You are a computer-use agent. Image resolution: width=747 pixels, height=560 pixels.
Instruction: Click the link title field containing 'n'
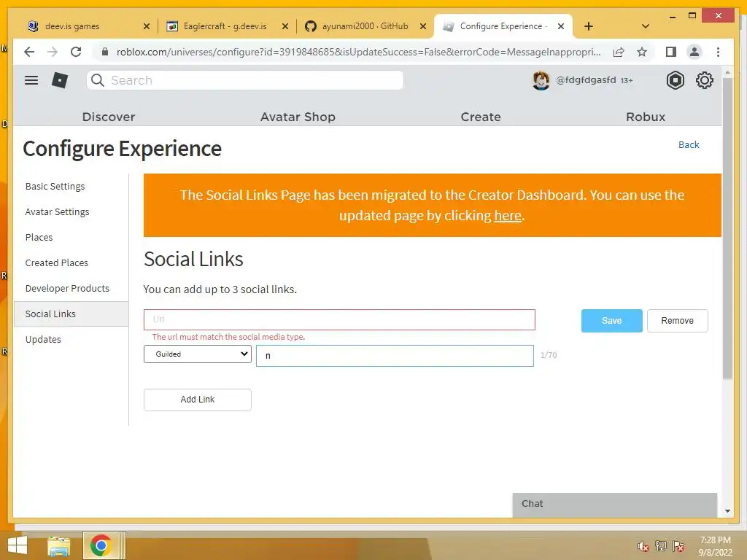pos(395,356)
